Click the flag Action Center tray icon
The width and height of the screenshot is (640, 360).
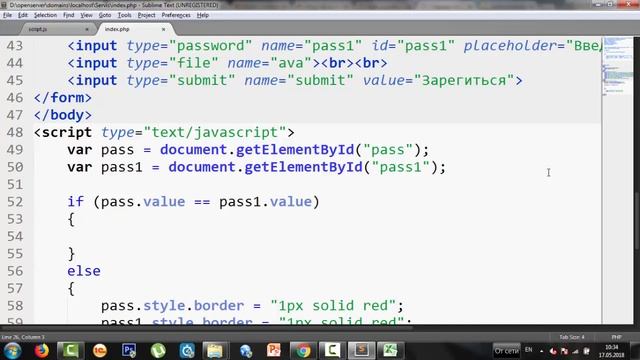click(564, 351)
